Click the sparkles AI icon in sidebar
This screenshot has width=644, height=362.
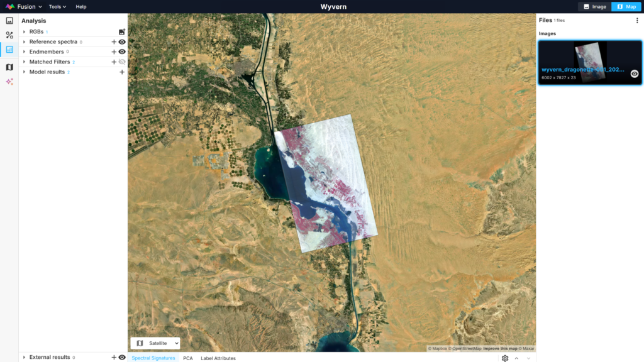(x=9, y=81)
